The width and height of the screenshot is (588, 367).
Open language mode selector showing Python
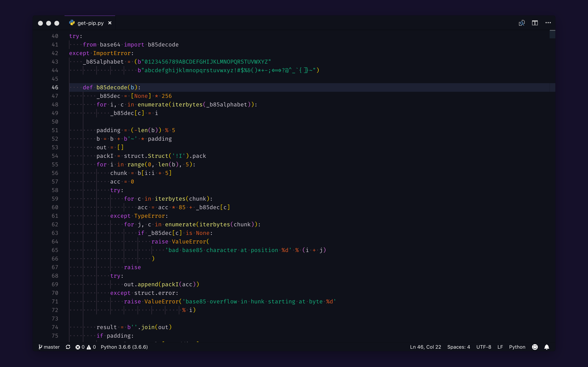517,347
